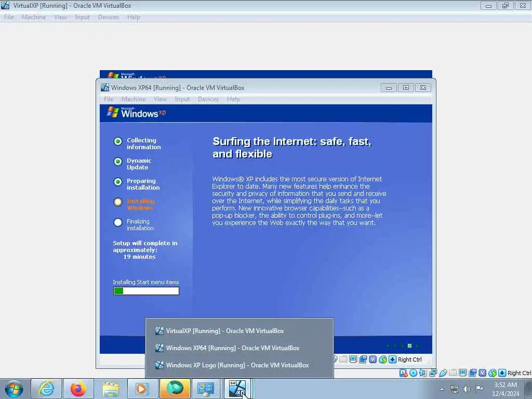
Task: Open Input menu of Windows XP64 window
Action: 182,99
